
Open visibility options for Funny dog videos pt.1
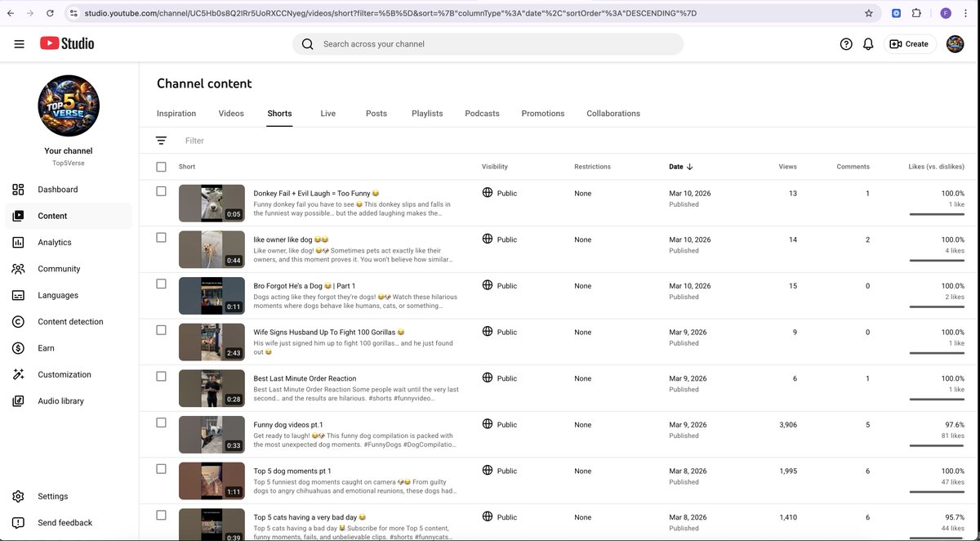coord(500,425)
